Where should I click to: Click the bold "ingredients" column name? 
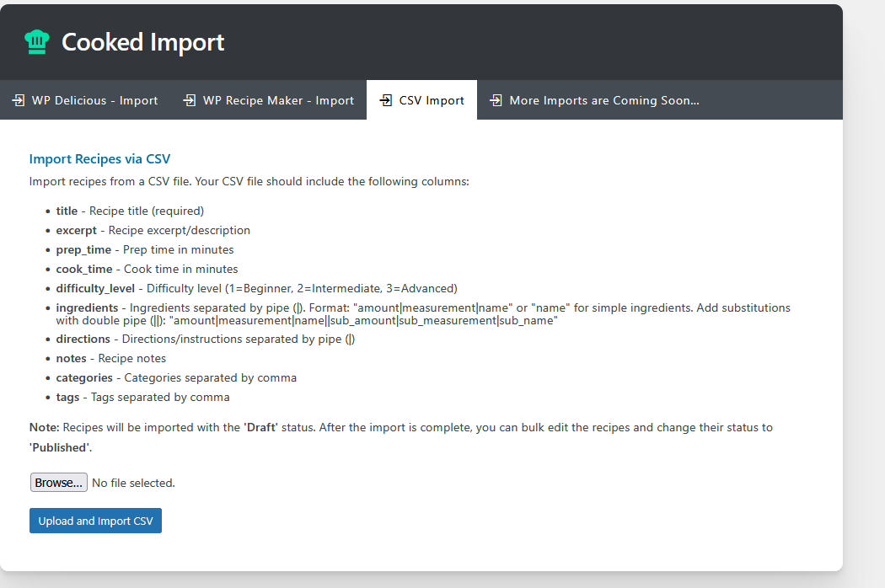pyautogui.click(x=88, y=307)
